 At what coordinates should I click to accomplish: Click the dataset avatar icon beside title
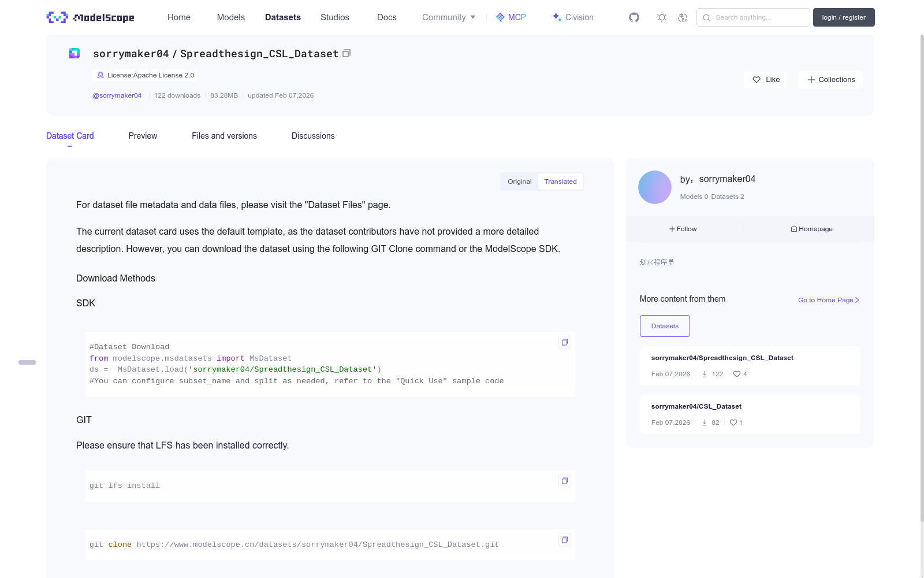pos(74,53)
